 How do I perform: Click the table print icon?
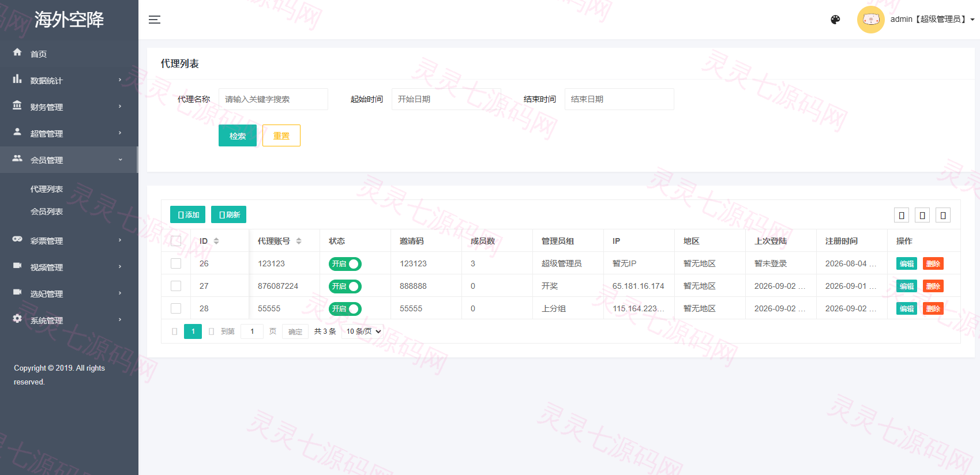(943, 216)
